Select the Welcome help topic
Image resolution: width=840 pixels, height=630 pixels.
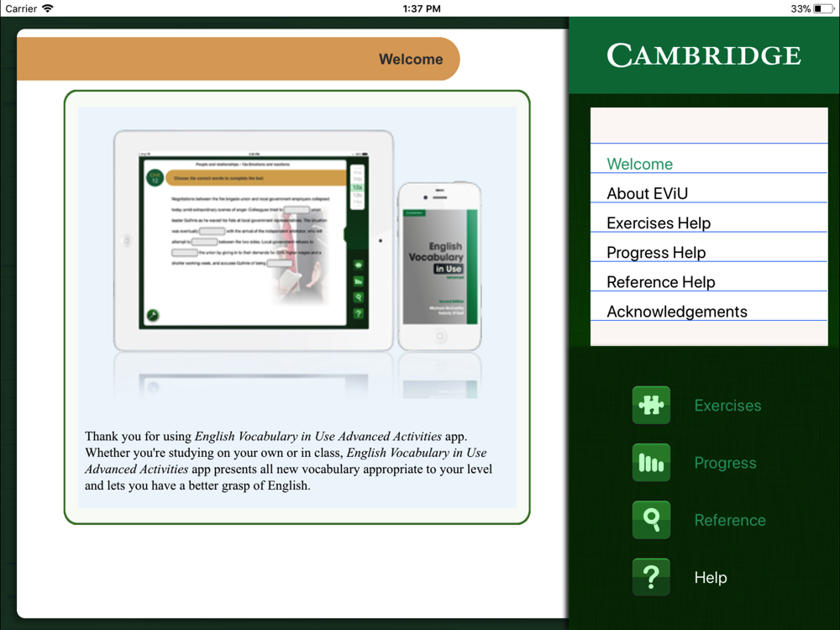[709, 159]
